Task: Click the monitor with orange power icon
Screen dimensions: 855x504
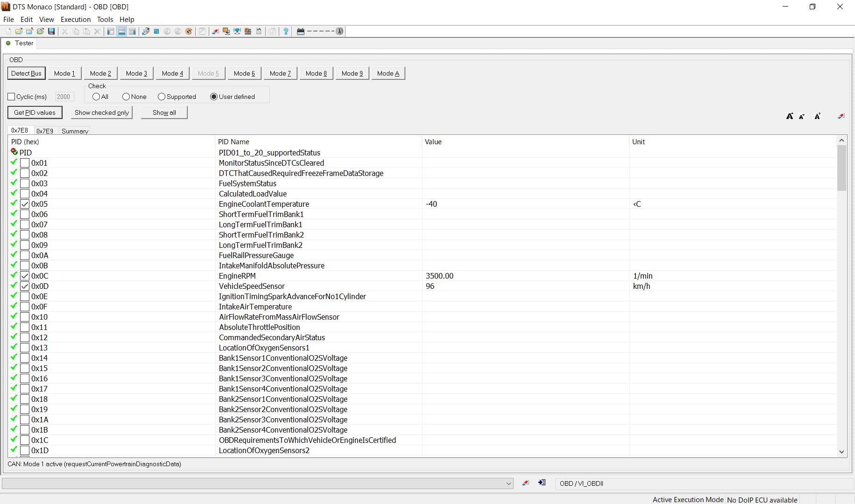Action: pos(226,31)
